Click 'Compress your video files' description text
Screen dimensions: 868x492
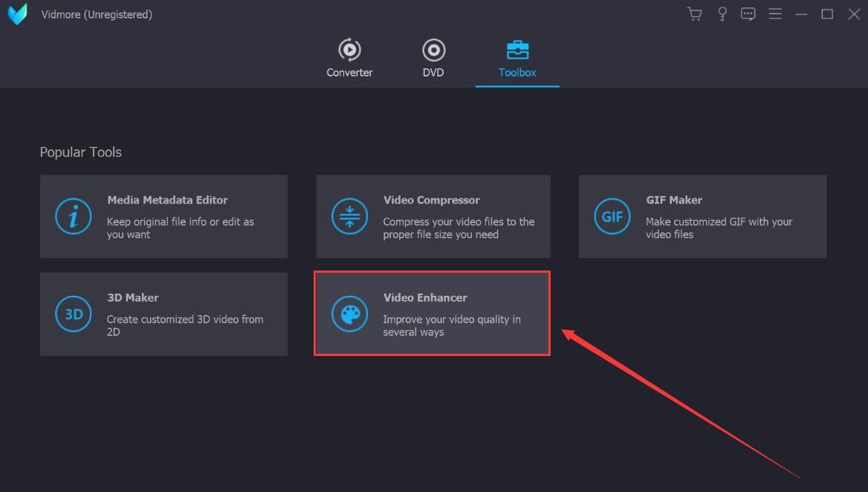459,228
